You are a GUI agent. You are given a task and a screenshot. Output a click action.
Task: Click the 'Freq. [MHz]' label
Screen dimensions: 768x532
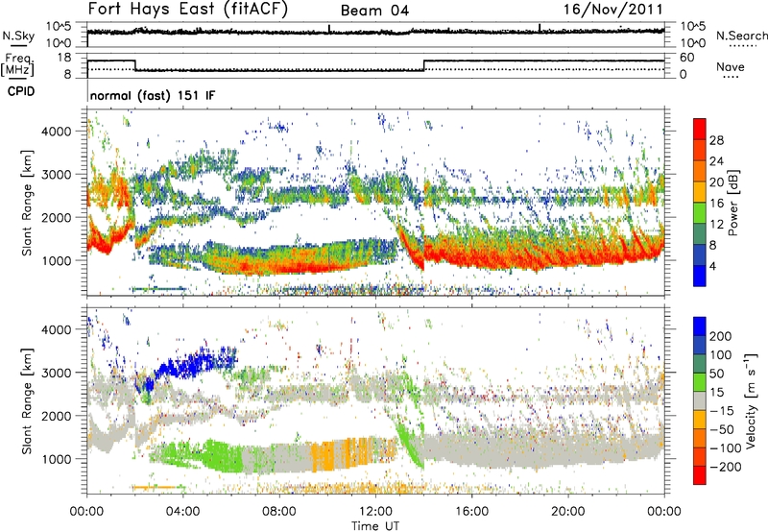[x=17, y=64]
